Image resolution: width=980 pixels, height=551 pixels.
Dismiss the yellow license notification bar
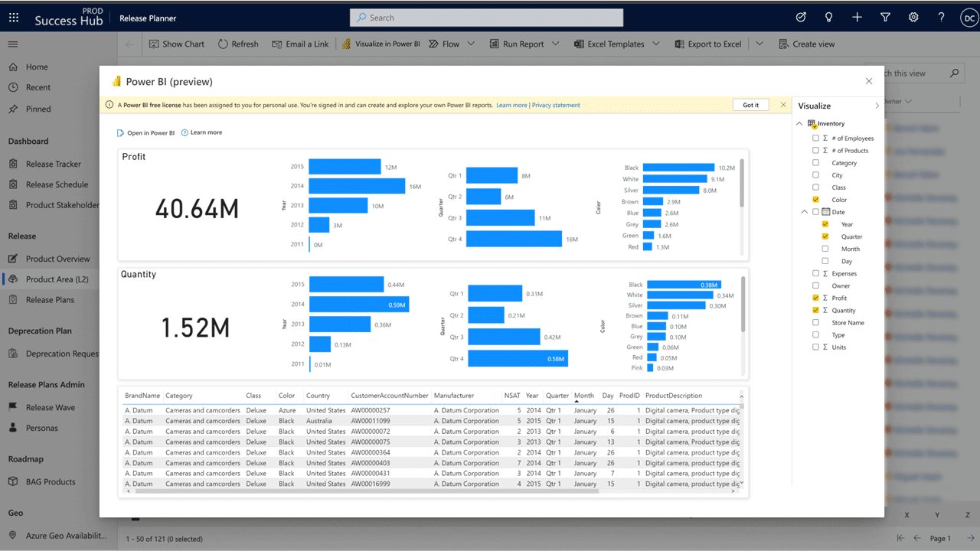tap(782, 105)
